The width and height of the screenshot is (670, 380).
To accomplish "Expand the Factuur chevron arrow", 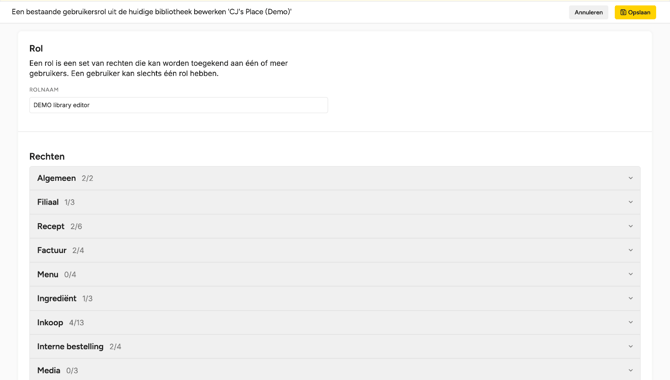I will click(631, 250).
